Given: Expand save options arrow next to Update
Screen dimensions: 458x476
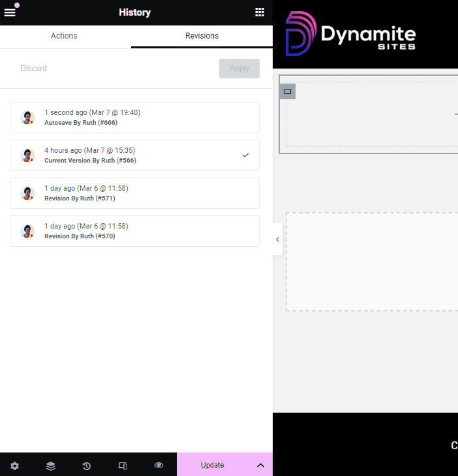Looking at the screenshot, I should tap(260, 466).
